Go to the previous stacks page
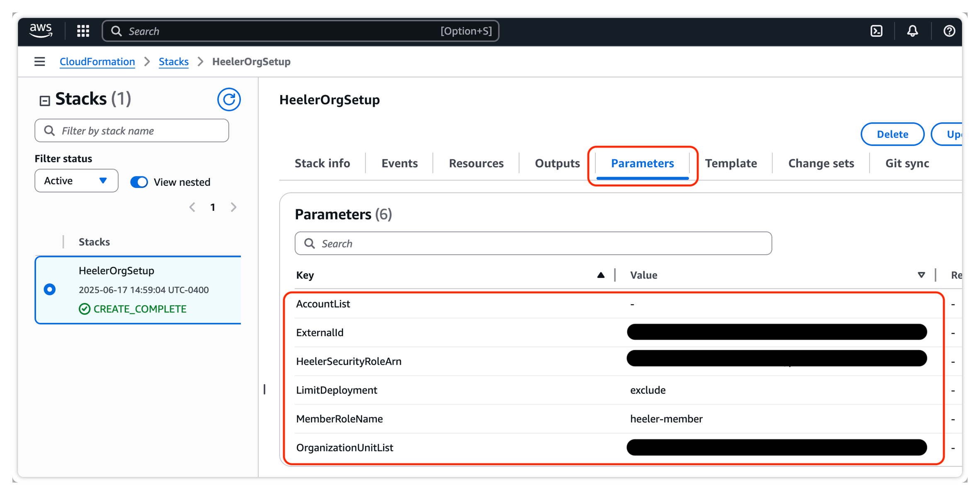The image size is (980, 495). click(192, 207)
